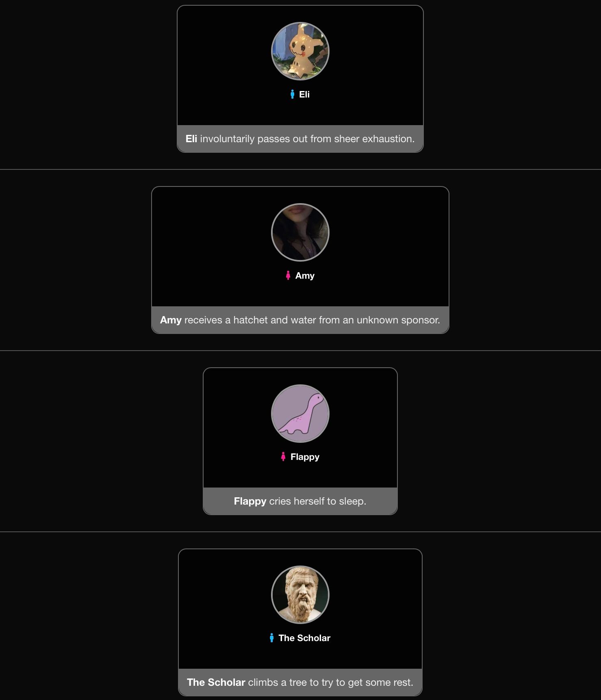Click the bold The Scholar in tree event text
This screenshot has width=601, height=700.
tap(216, 683)
